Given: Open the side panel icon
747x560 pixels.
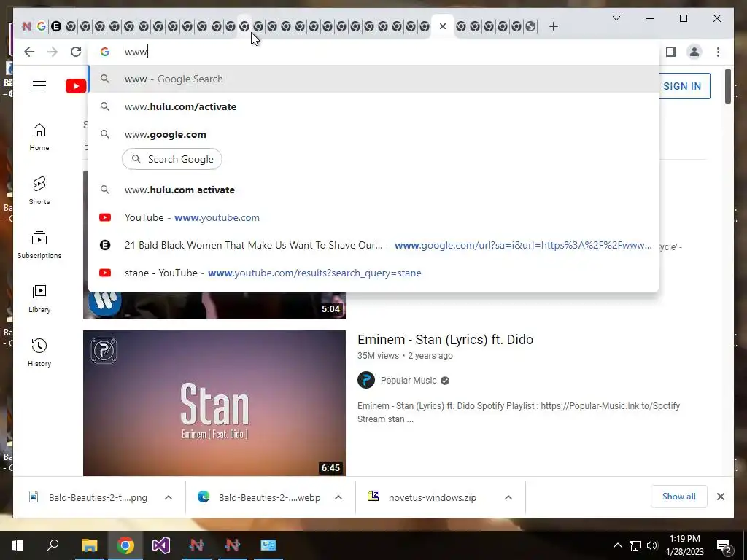Looking at the screenshot, I should point(671,52).
